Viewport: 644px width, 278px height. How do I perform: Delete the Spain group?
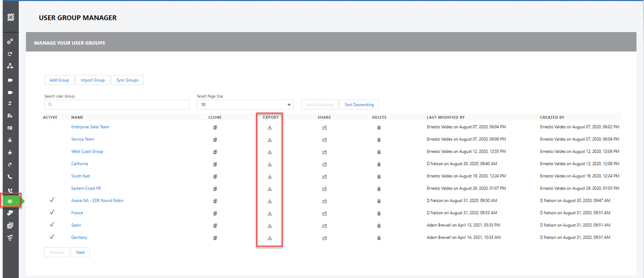click(379, 225)
